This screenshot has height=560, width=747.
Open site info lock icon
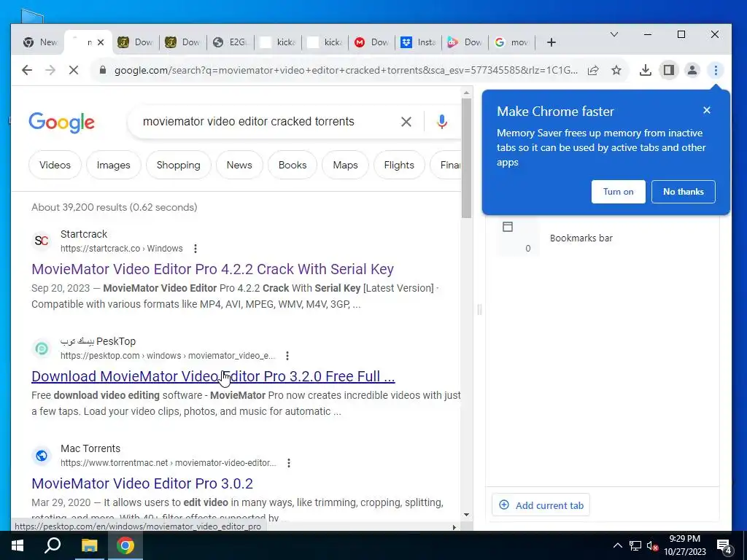(102, 71)
